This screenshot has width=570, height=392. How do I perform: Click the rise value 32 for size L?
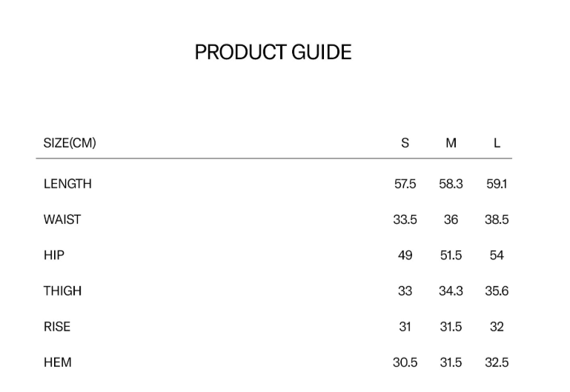[x=497, y=327]
